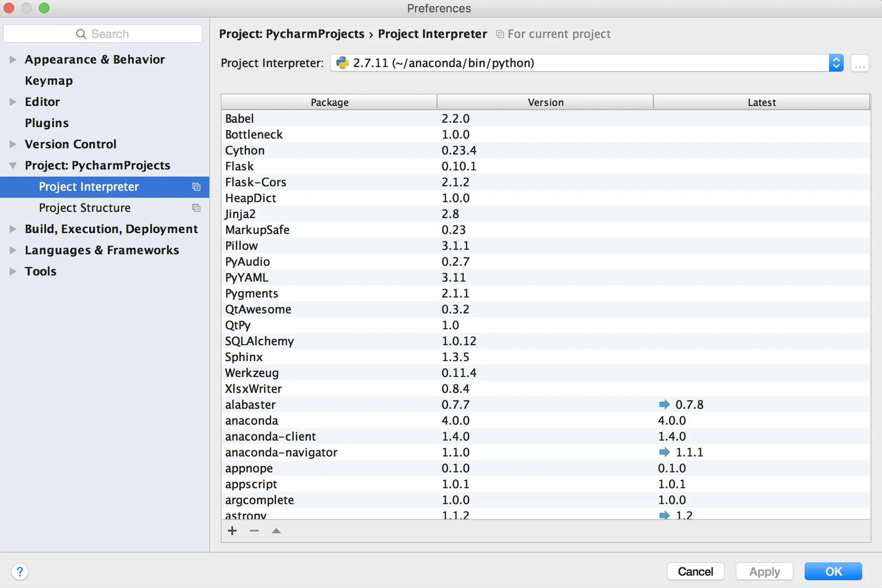The width and height of the screenshot is (882, 588).
Task: Click the minus icon to uninstall package
Action: click(254, 531)
